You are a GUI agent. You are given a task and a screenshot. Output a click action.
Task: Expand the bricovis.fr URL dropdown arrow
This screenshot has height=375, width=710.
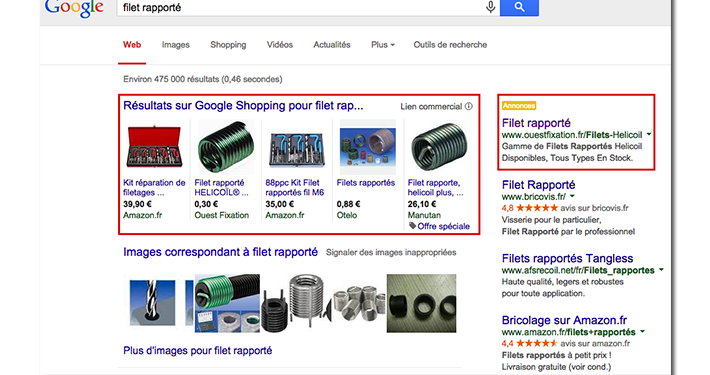click(x=572, y=196)
